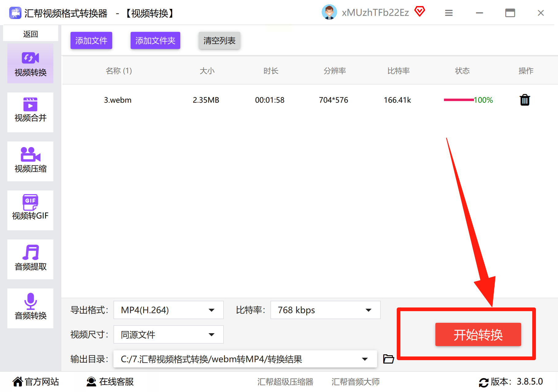Delete 3.webm using the trash icon
Image resolution: width=558 pixels, height=392 pixels.
[525, 100]
